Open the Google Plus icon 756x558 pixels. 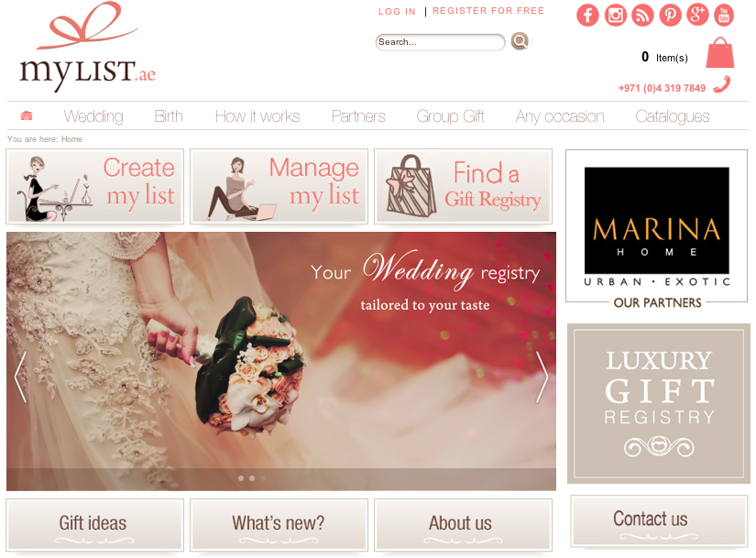pos(697,14)
